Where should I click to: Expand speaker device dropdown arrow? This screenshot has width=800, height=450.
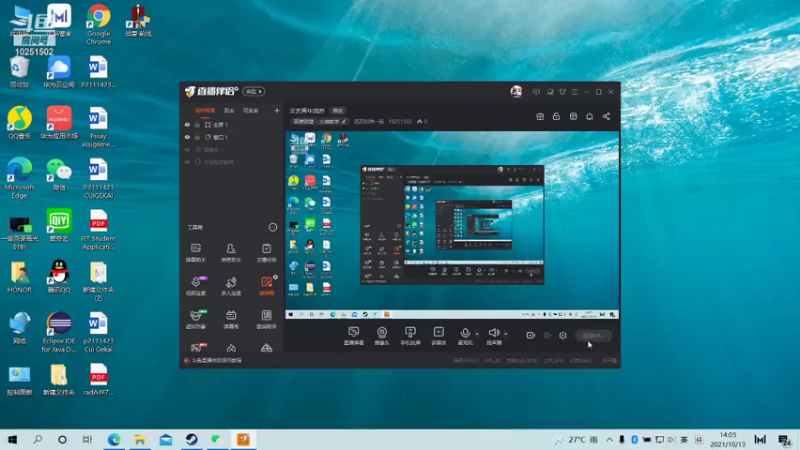(x=506, y=334)
